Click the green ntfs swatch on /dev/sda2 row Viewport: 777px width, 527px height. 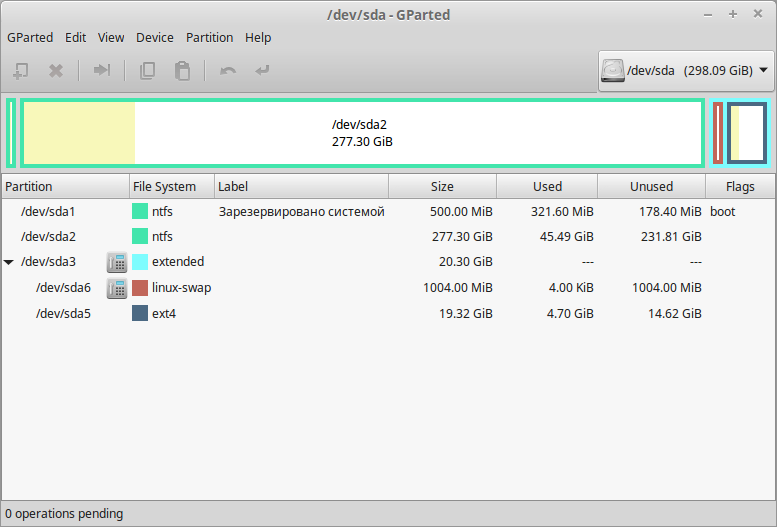click(x=140, y=236)
